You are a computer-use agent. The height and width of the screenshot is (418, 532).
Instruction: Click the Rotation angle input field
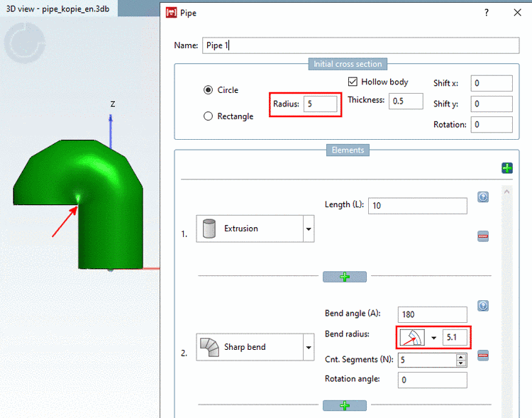point(432,380)
